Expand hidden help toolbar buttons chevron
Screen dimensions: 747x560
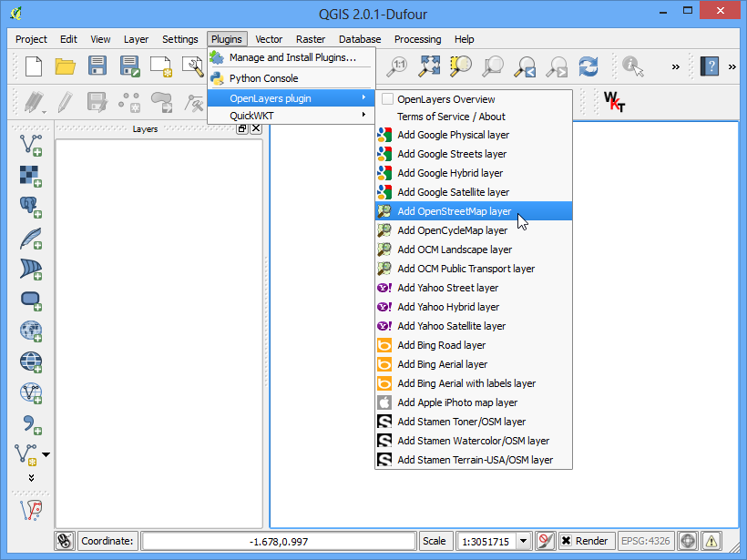point(732,66)
